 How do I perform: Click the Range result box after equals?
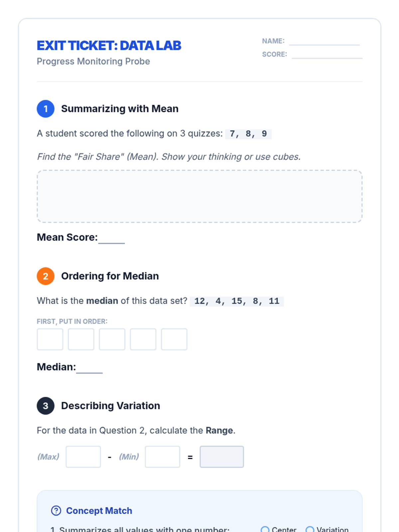click(x=222, y=457)
